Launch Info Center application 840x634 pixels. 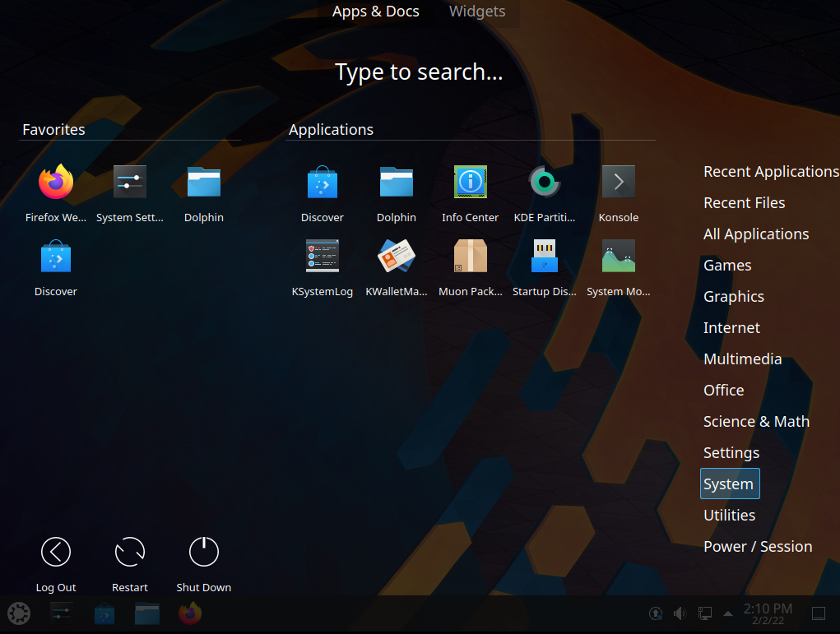(x=470, y=183)
